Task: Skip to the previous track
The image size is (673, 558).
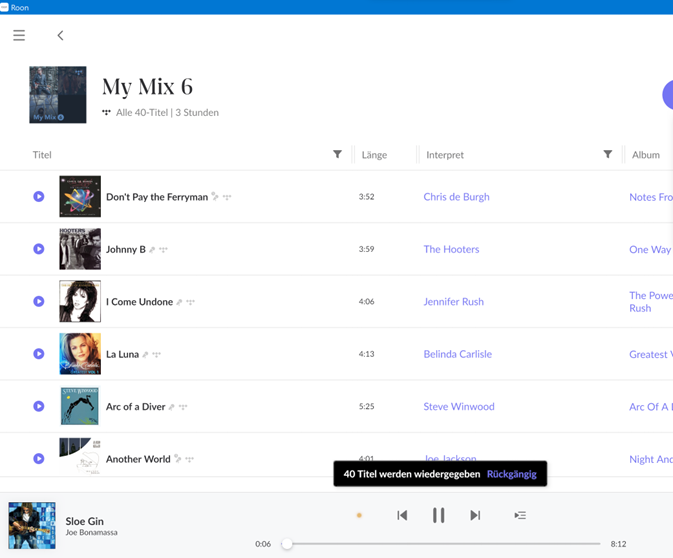Action: click(402, 515)
